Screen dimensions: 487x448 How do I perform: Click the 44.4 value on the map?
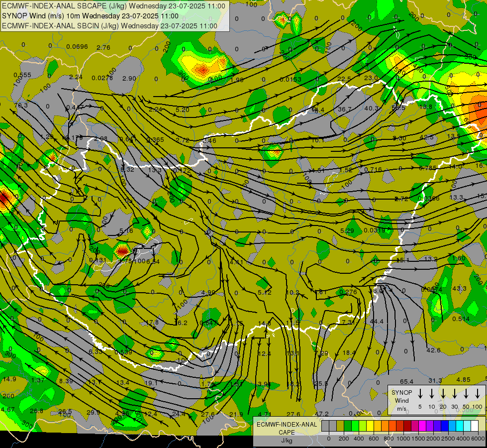coord(377,322)
